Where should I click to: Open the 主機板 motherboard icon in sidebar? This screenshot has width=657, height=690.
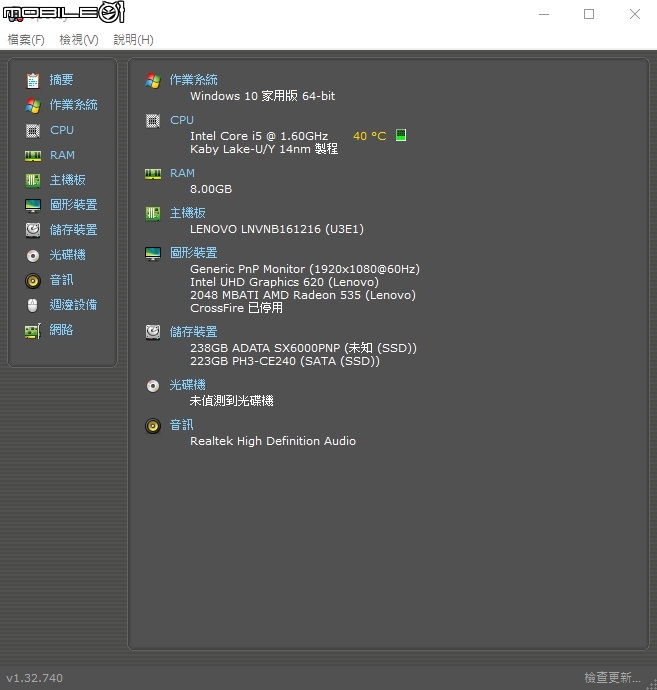coord(33,180)
